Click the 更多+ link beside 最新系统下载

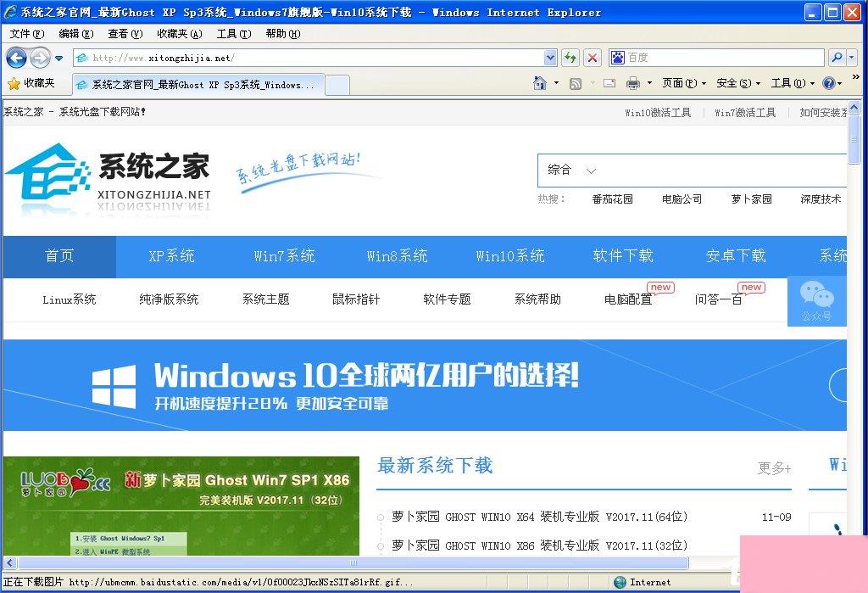774,469
